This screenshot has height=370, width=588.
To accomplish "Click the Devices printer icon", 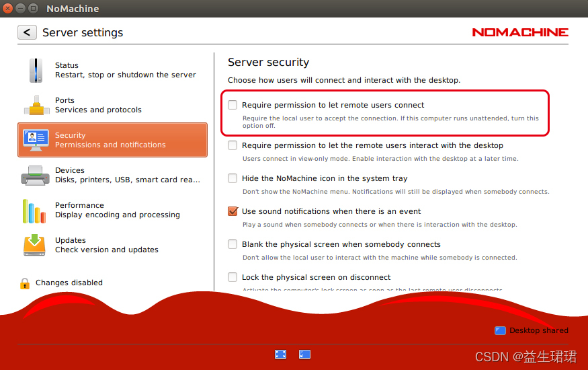I will 35,175.
